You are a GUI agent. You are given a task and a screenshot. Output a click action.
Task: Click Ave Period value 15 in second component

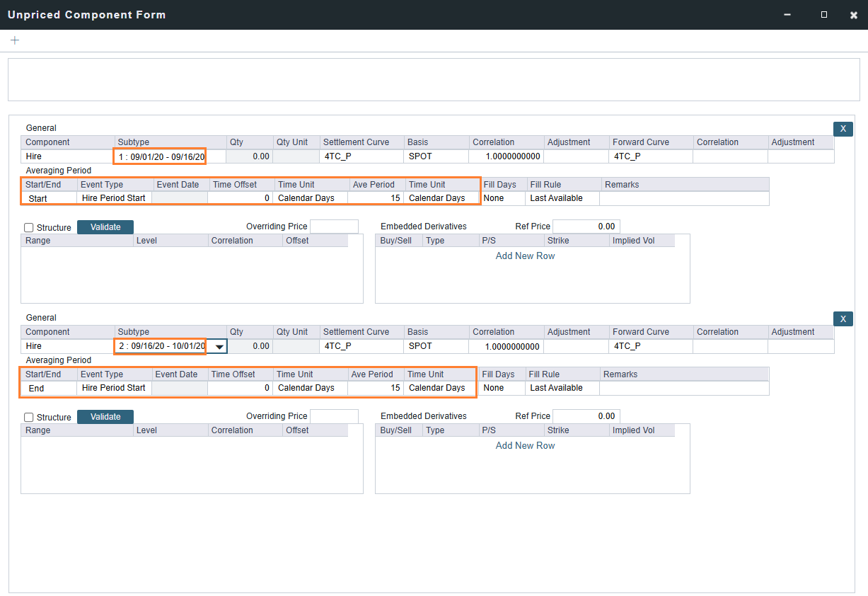[x=376, y=388]
